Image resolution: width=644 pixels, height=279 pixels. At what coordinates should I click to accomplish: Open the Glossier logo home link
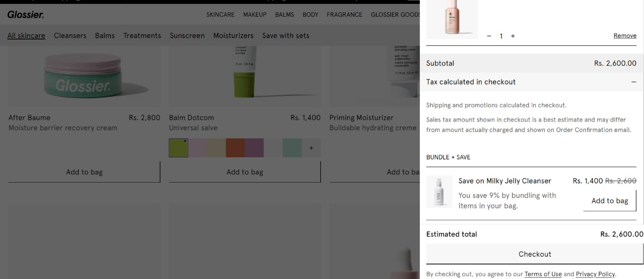click(26, 15)
